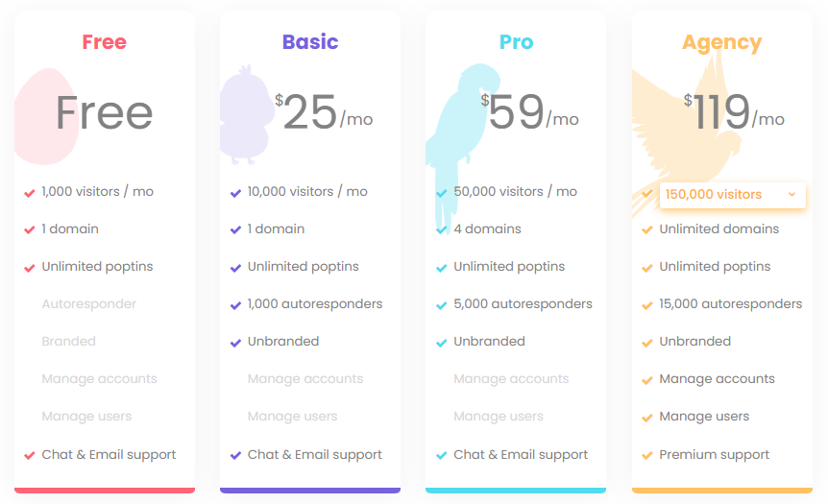The width and height of the screenshot is (828, 504).
Task: Click the $119/mo price in Agency
Action: (x=734, y=111)
